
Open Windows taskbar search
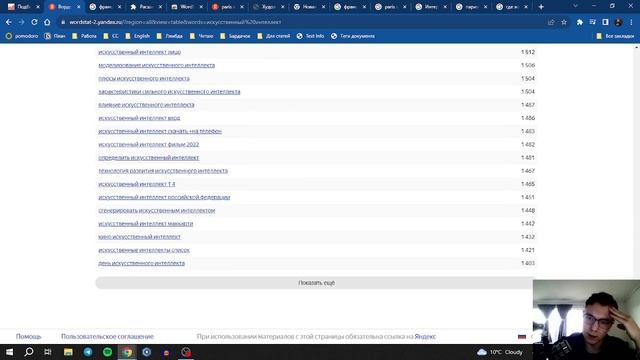tap(29, 352)
